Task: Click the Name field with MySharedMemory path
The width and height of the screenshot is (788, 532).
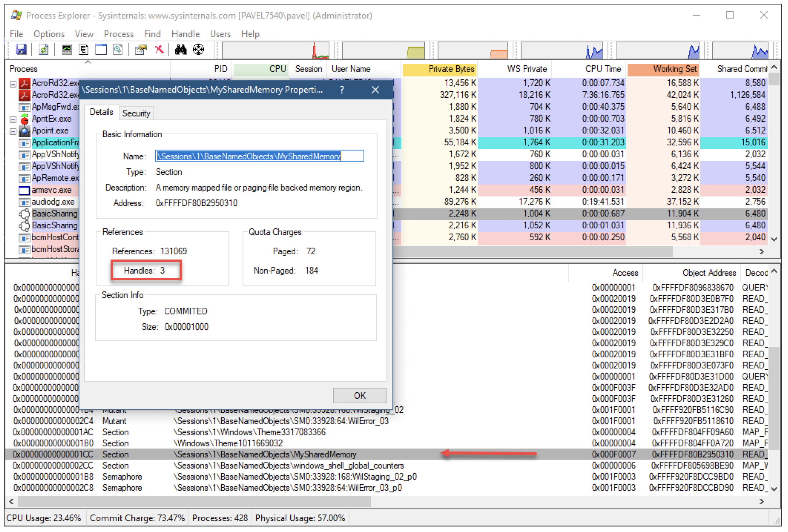Action: pos(259,156)
